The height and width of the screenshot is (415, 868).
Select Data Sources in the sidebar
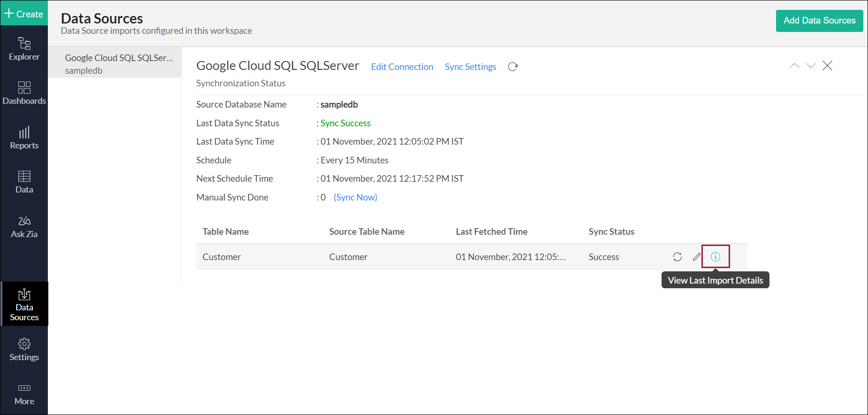click(x=24, y=304)
